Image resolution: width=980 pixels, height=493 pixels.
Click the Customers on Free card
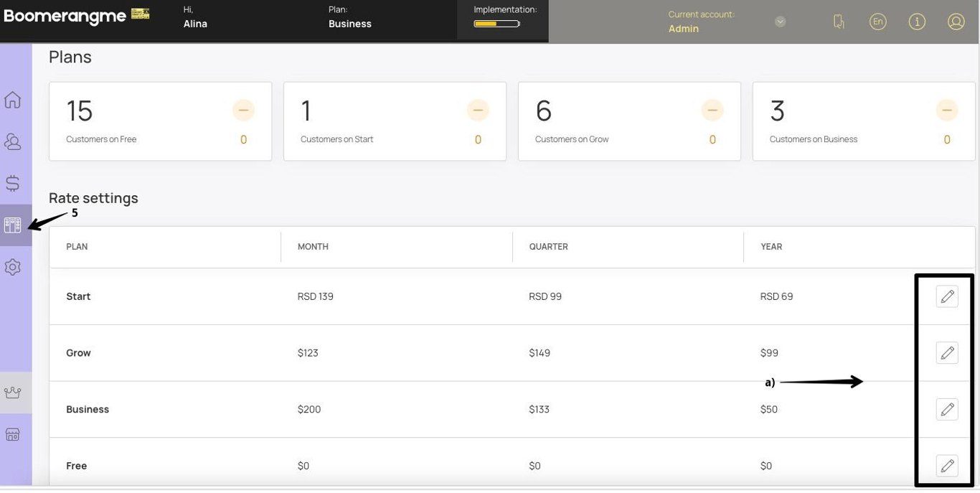(x=160, y=121)
